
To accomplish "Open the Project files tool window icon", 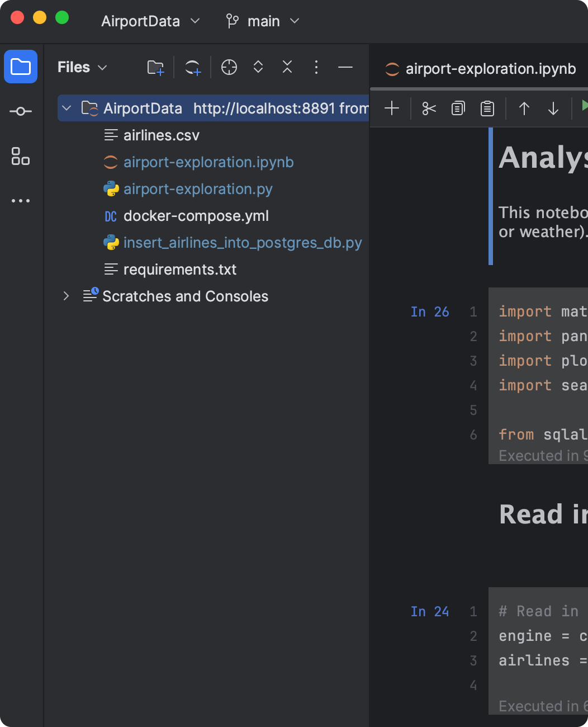I will pos(21,67).
